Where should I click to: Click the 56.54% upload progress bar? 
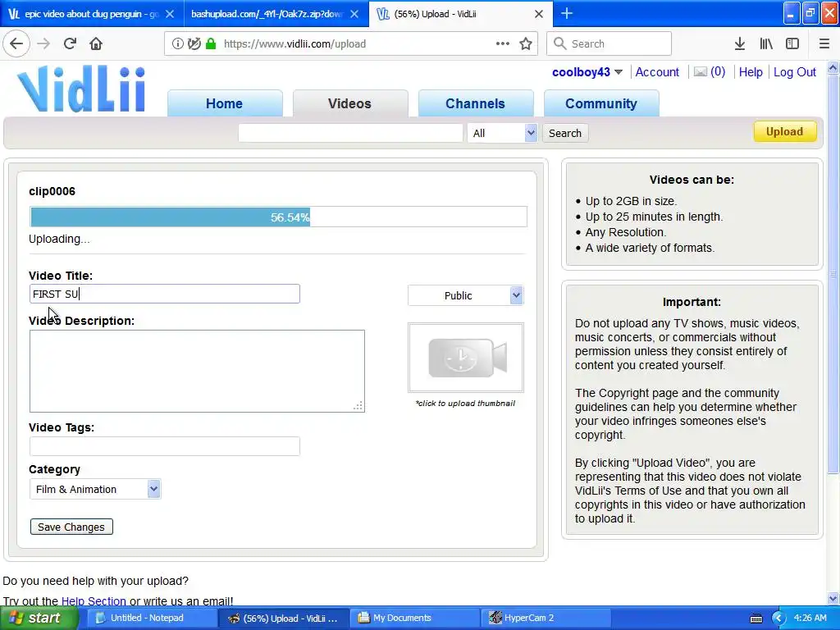click(x=279, y=217)
